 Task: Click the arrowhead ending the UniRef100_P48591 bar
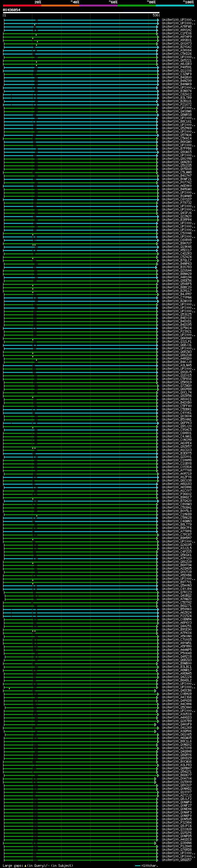158,67
